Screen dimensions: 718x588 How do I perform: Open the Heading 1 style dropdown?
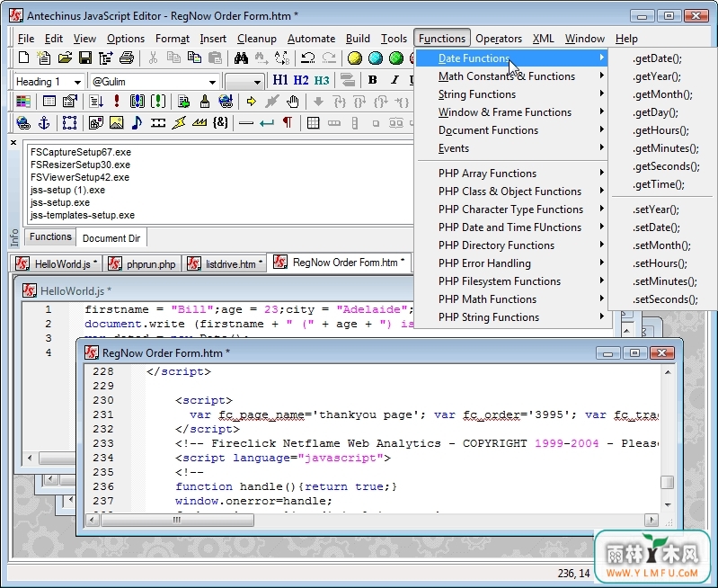(x=77, y=82)
